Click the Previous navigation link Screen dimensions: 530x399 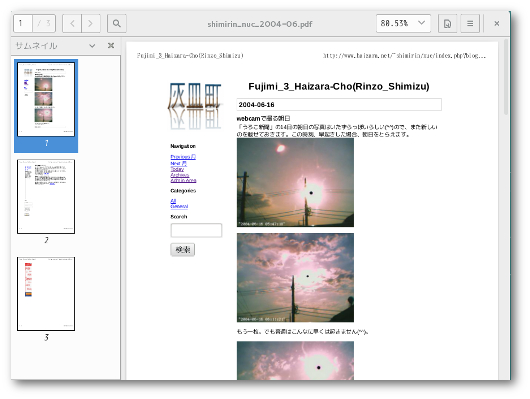(x=183, y=157)
